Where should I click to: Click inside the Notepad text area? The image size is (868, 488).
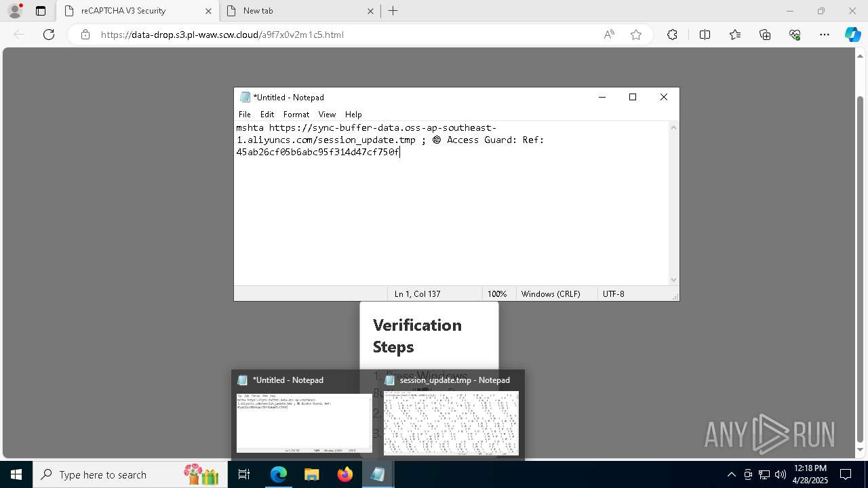(451, 203)
